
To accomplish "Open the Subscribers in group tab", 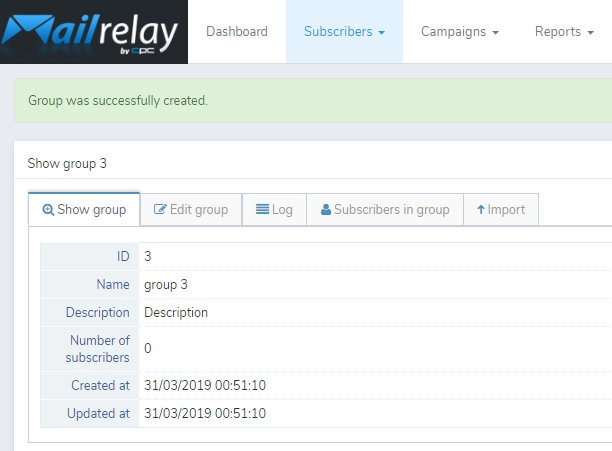I will coord(385,210).
